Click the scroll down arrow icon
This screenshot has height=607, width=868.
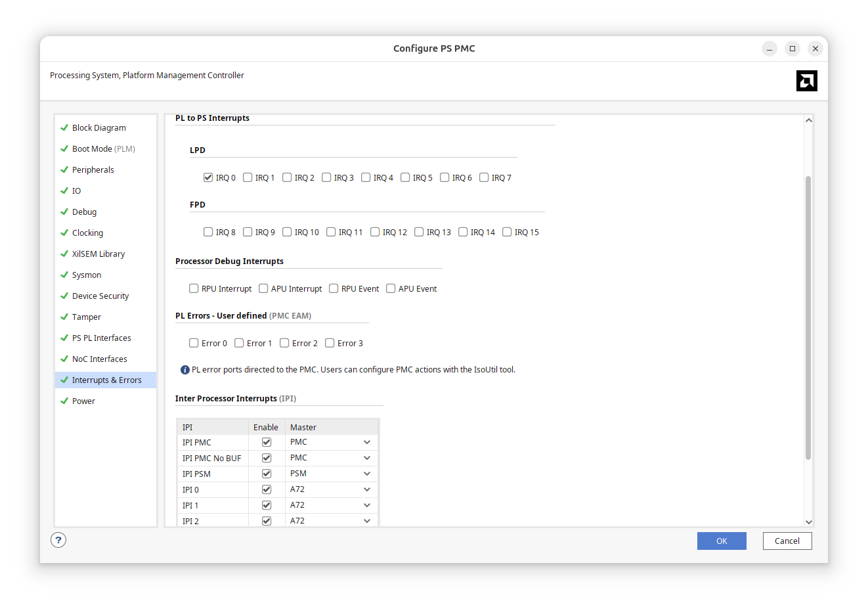tap(808, 522)
